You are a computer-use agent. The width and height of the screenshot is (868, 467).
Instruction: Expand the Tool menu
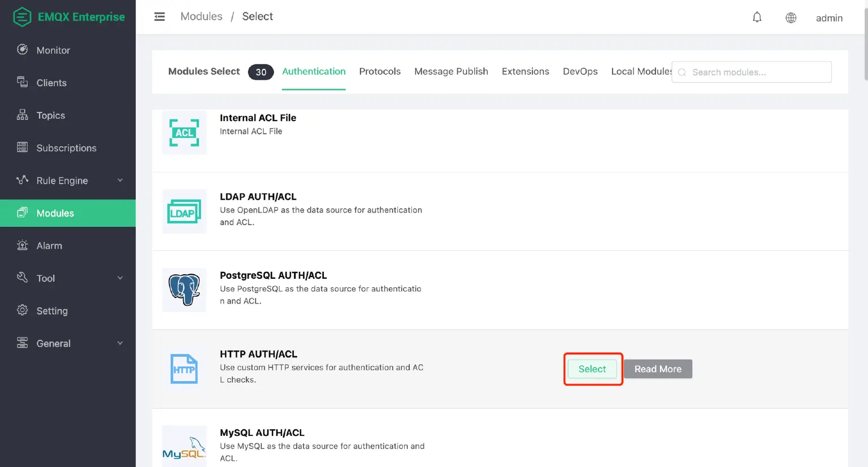click(x=46, y=278)
